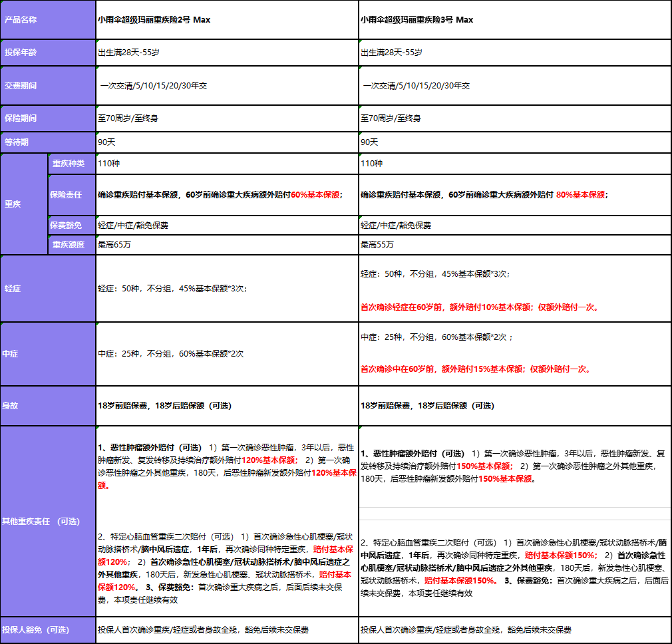
Task: Click the 最高55万 cell
Action: click(515, 245)
